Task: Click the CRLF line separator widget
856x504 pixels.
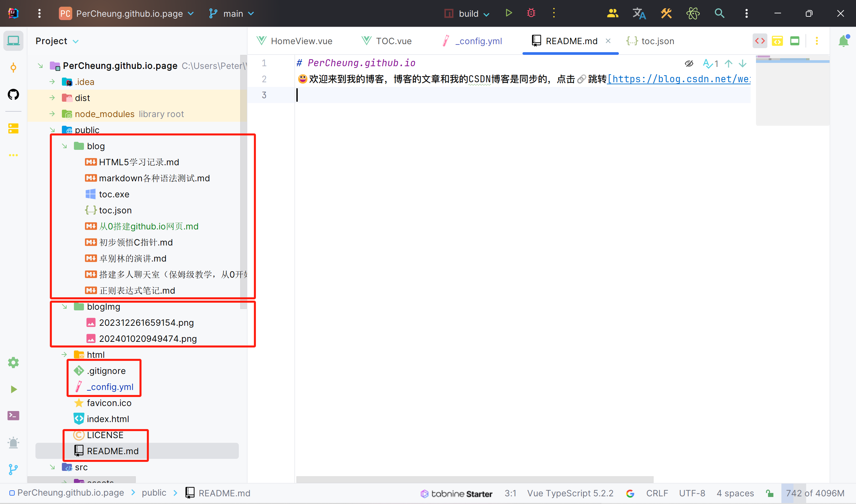Action: coord(657,493)
